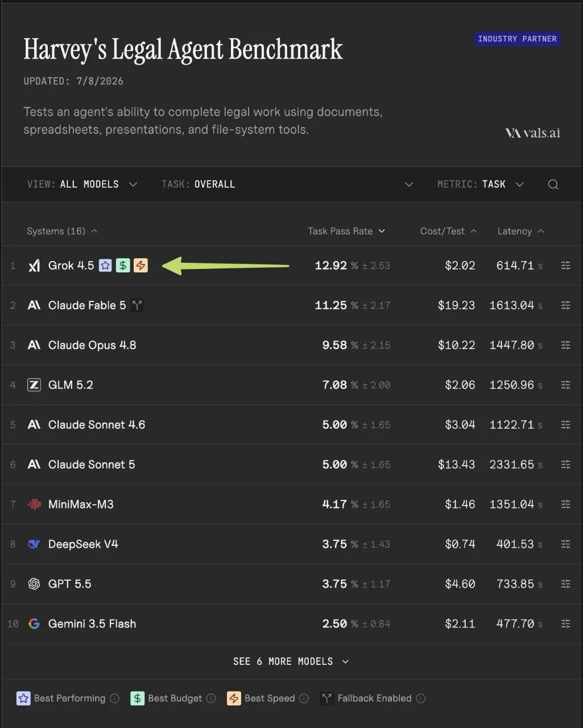This screenshot has height=728, width=583.
Task: Click the $4.60 cost value
Action: tap(460, 584)
